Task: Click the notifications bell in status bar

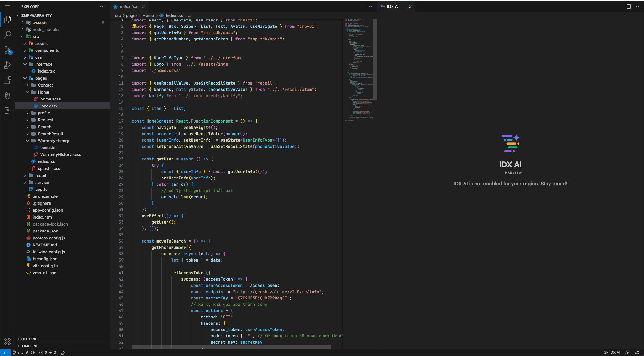Action: click(x=637, y=353)
